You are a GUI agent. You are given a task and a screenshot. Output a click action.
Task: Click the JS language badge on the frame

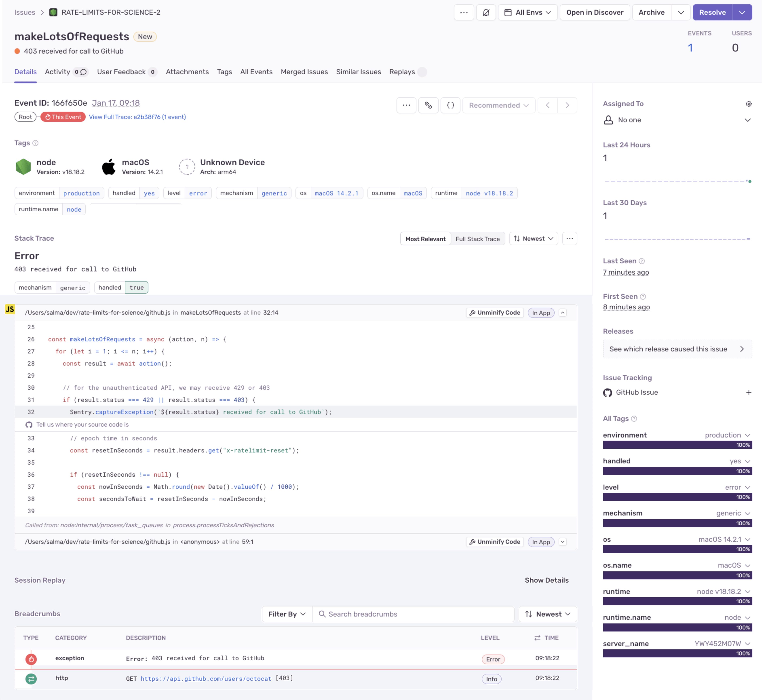coord(10,309)
